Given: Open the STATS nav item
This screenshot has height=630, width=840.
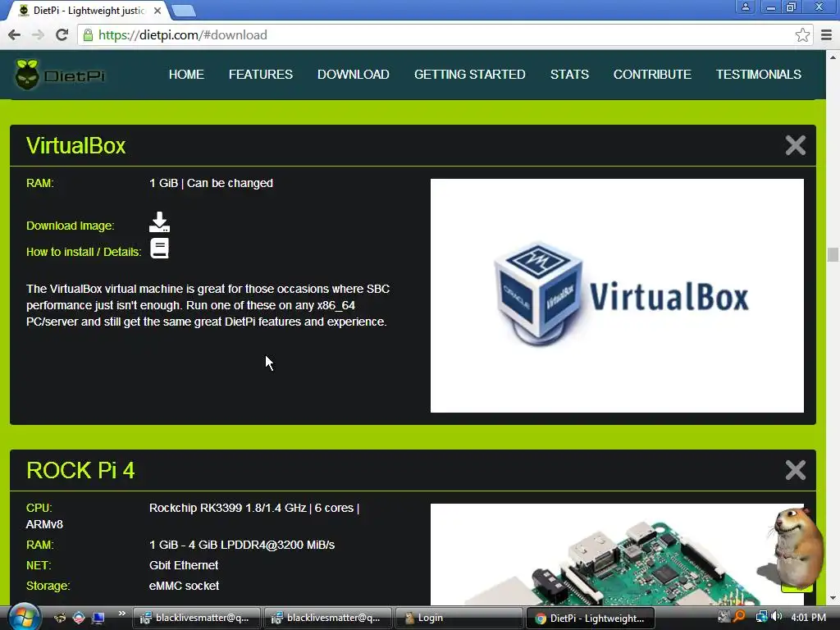Looking at the screenshot, I should pyautogui.click(x=569, y=75).
